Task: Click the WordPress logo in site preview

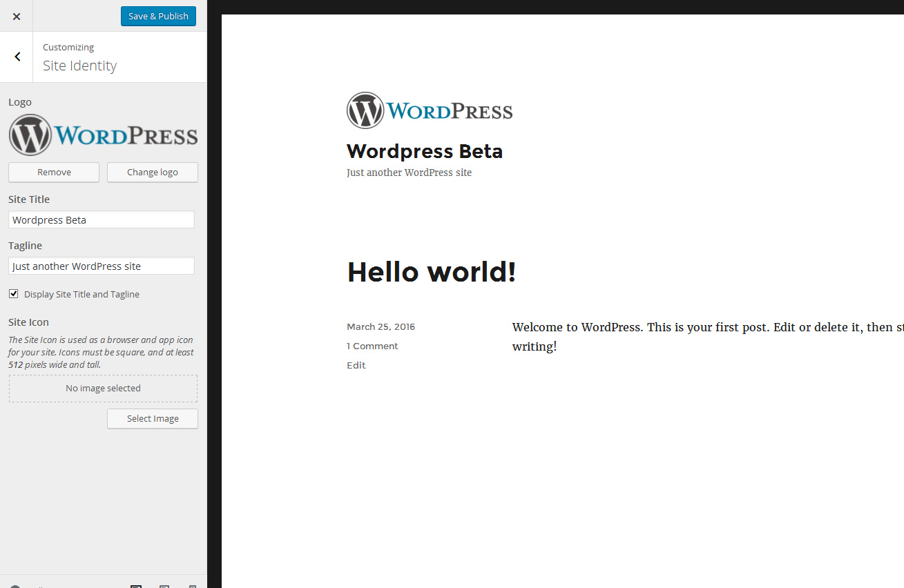Action: click(430, 110)
